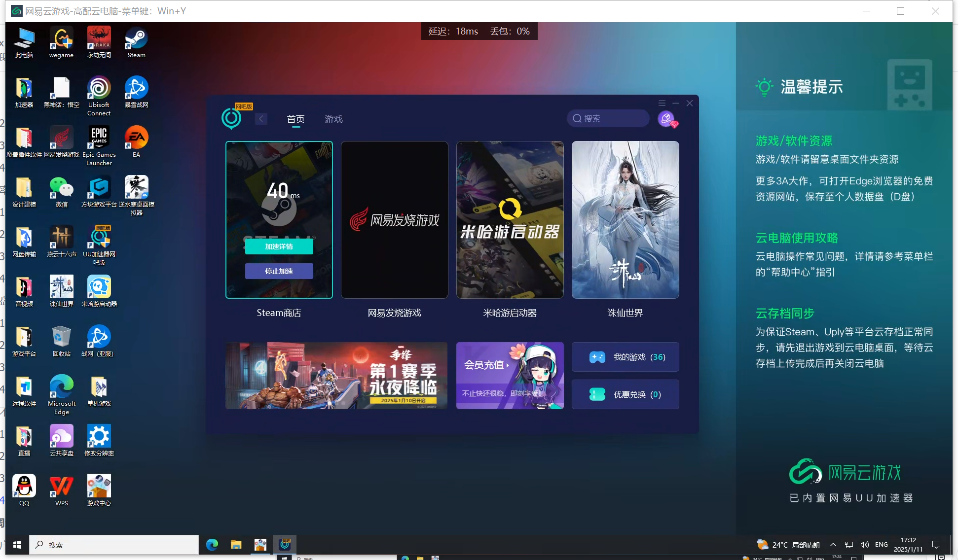Open UU加速器网吧版 desktop icon
Viewport: 958px width, 560px height.
99,245
